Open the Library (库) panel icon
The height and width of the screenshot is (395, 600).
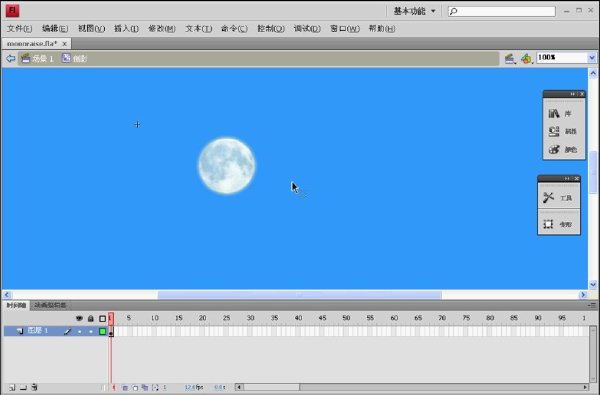point(554,113)
